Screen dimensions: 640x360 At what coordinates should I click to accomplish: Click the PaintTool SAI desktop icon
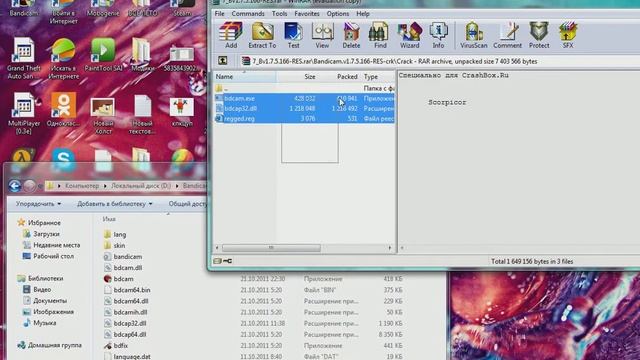tap(103, 55)
